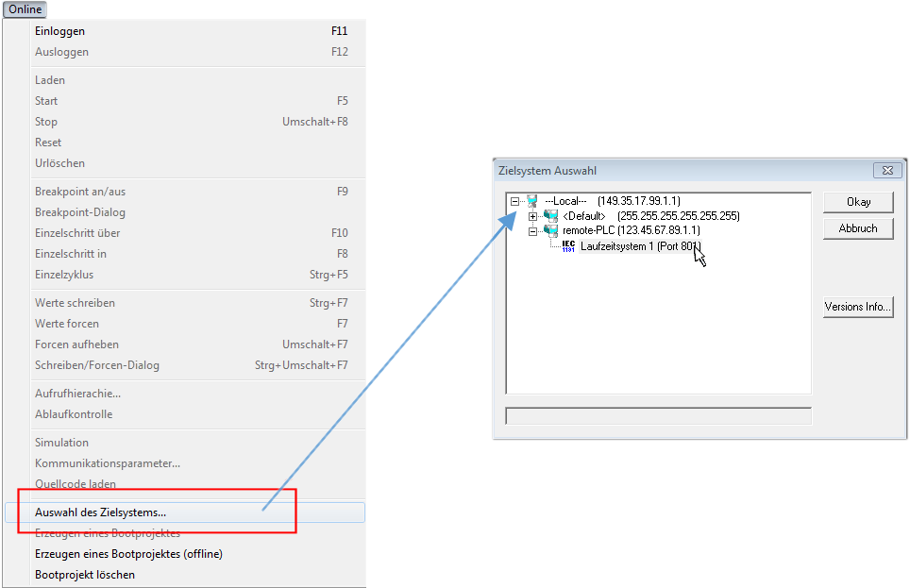Click the Abbruch button

857,228
